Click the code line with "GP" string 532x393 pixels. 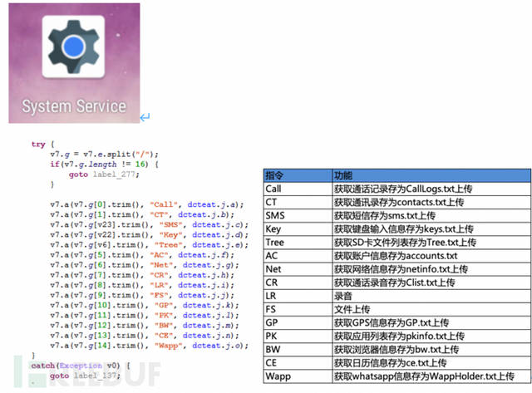tap(145, 305)
